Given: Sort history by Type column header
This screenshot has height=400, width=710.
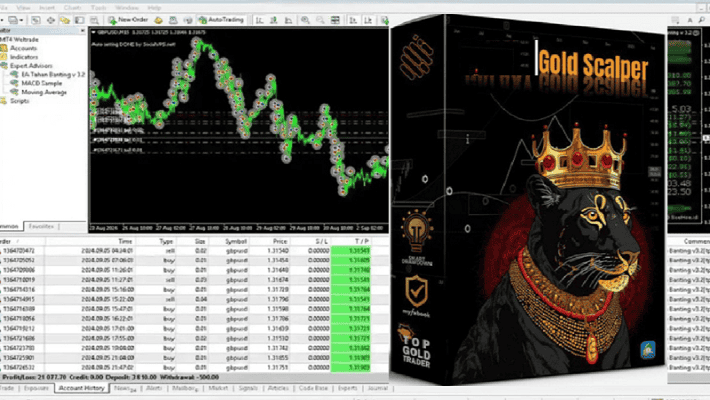Looking at the screenshot, I should click(x=155, y=241).
